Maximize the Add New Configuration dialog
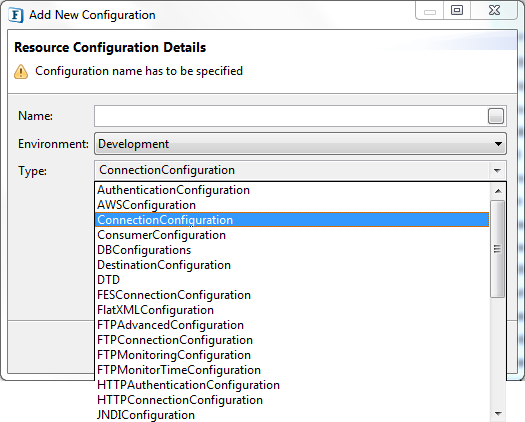Image resolution: width=525 pixels, height=422 pixels. tap(457, 10)
